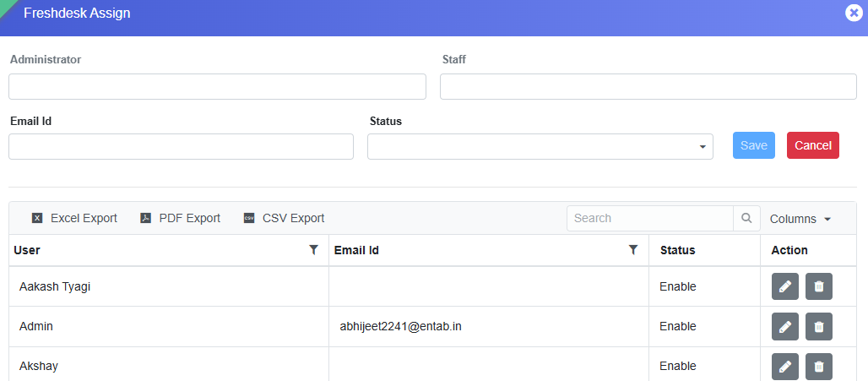Filter the User column
This screenshot has width=868, height=381.
314,250
